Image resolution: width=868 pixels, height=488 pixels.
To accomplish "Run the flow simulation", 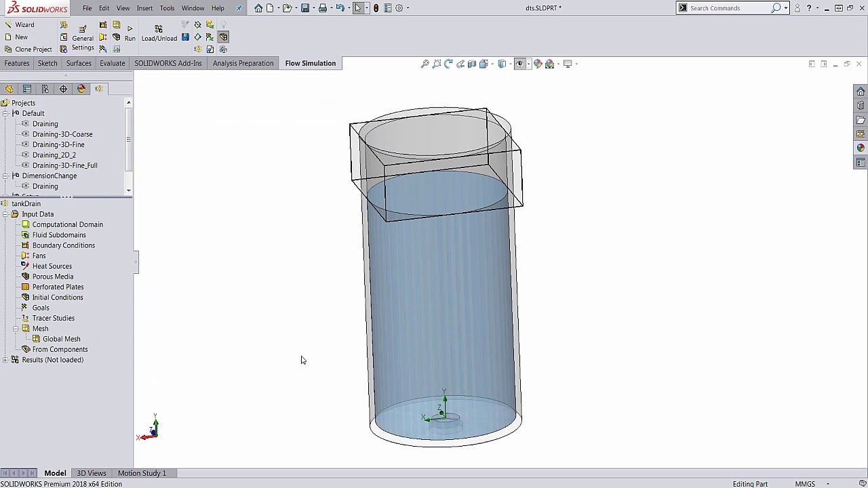I will click(130, 33).
